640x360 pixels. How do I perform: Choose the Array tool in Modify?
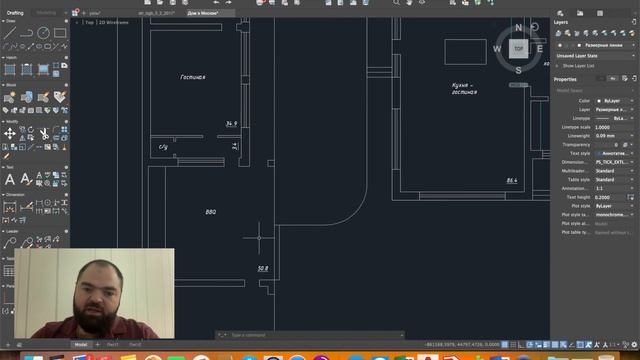pyautogui.click(x=64, y=129)
